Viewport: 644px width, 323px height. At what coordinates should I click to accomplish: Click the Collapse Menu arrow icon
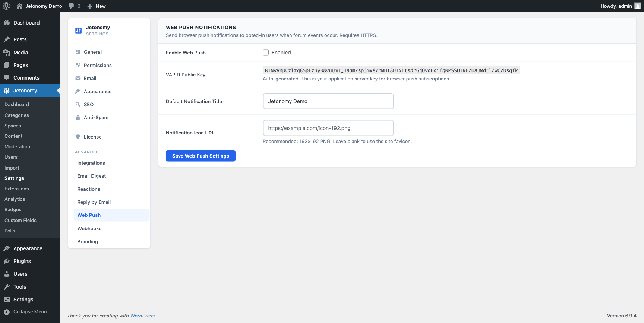coord(7,312)
